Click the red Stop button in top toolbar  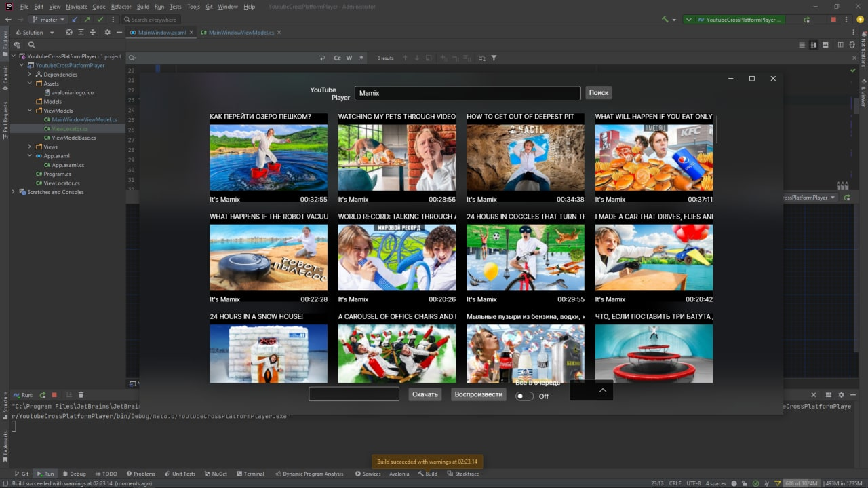pyautogui.click(x=833, y=20)
